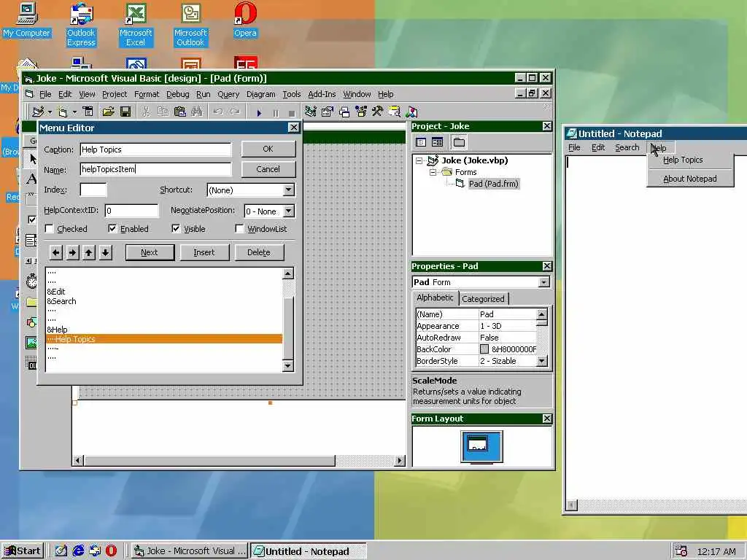Click the down arrow button in Menu Editor
747x560 pixels.
105,252
